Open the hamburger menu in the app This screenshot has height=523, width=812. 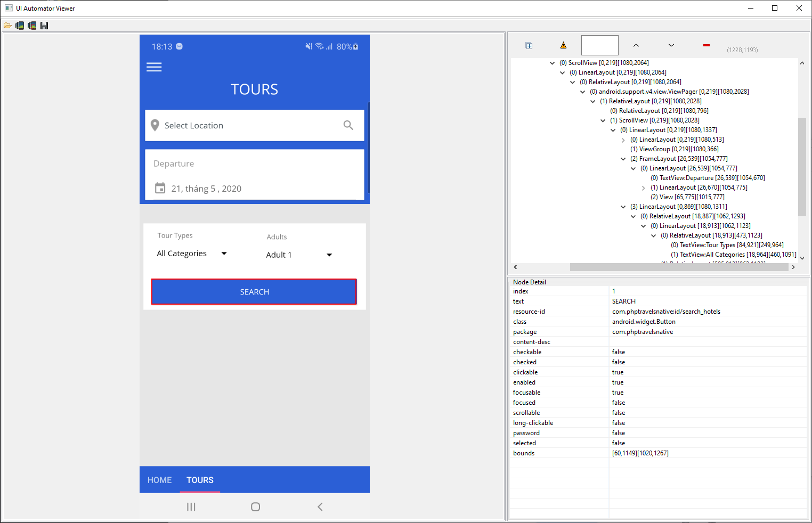click(x=154, y=67)
